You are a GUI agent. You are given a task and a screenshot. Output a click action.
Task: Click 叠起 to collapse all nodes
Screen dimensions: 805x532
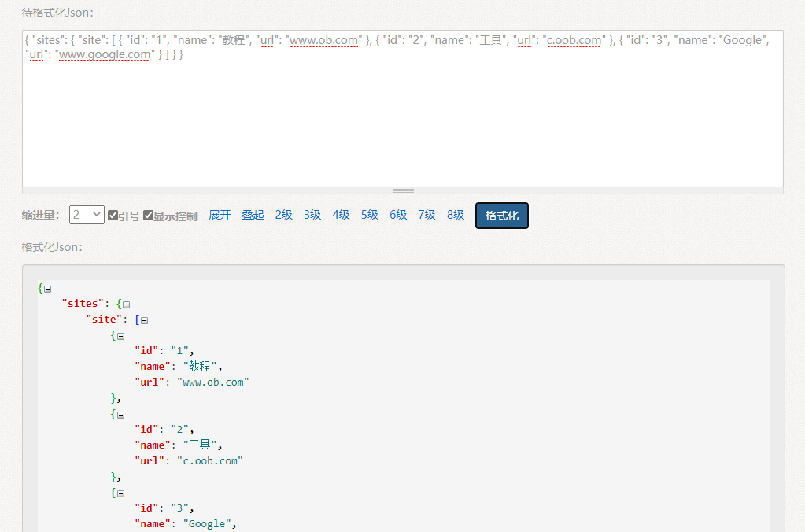tap(252, 214)
